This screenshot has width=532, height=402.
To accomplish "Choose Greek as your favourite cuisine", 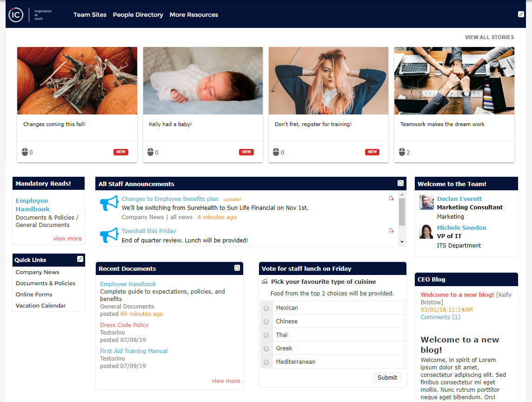I will coord(266,348).
